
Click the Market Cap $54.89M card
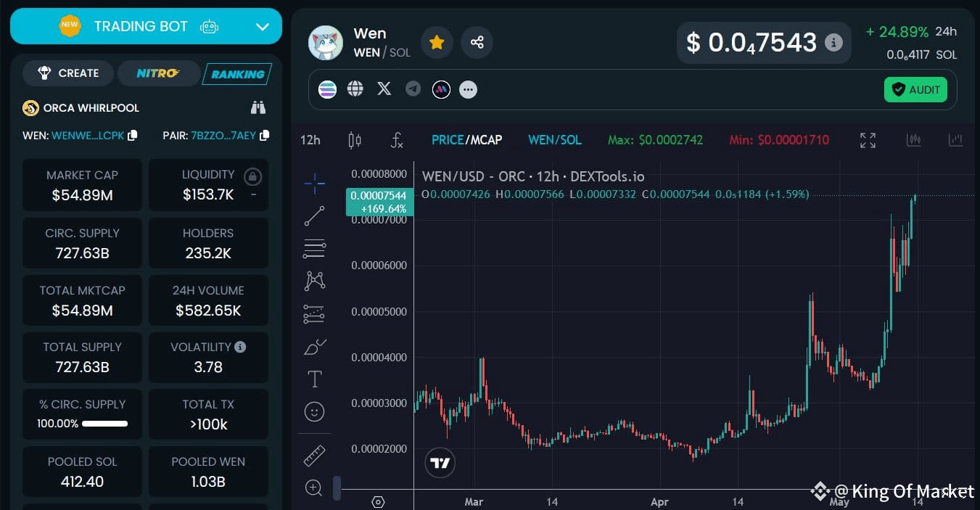tap(82, 185)
